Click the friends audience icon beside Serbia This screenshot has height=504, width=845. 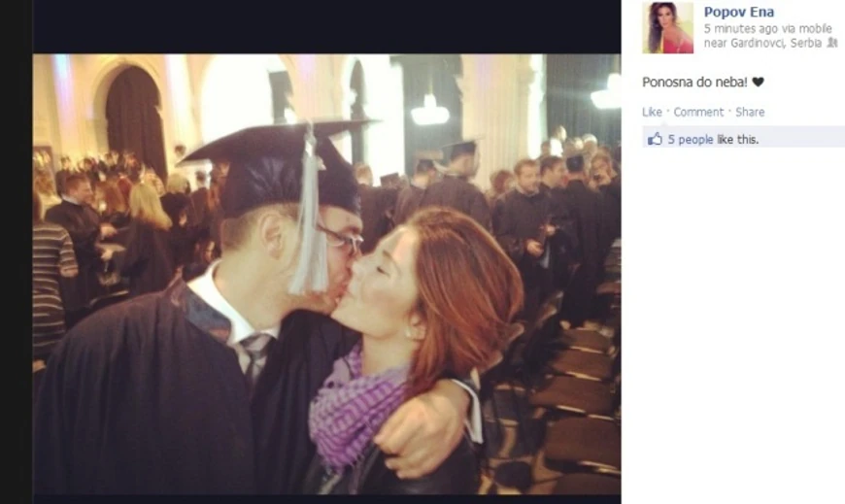pos(832,43)
